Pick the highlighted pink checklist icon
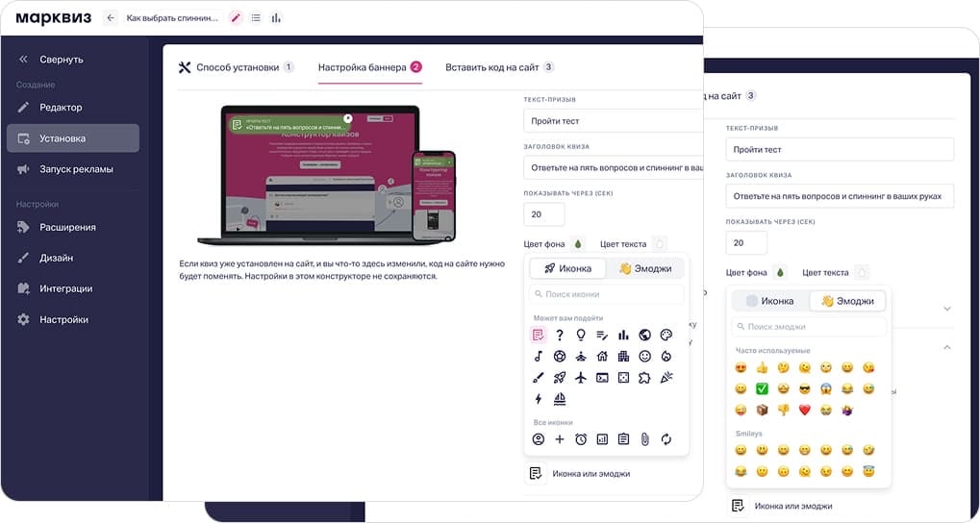Screen dimensions: 980x523 pyautogui.click(x=539, y=335)
